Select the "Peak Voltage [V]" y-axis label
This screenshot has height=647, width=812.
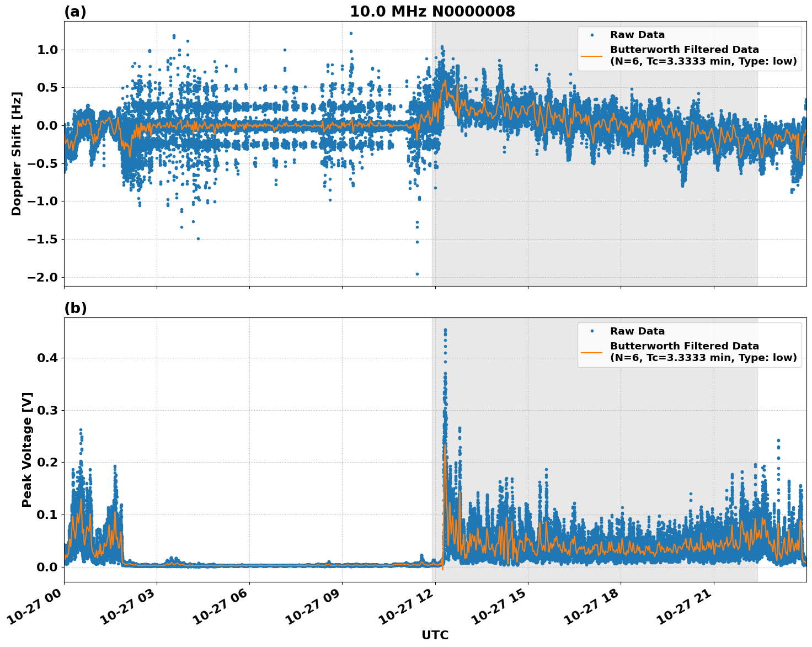[x=27, y=449]
